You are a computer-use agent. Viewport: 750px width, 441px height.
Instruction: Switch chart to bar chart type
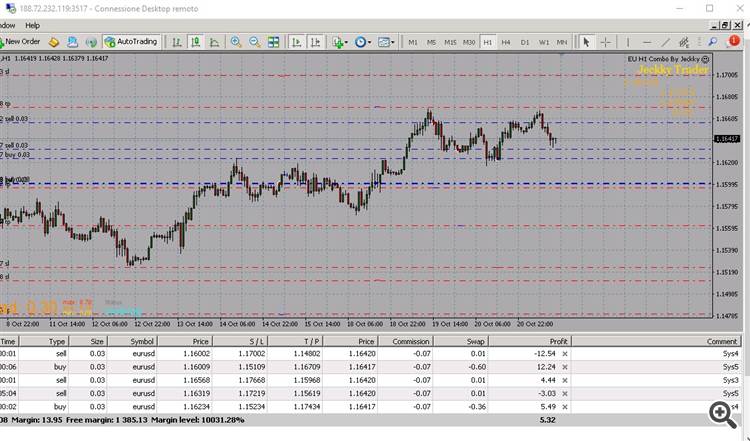pyautogui.click(x=177, y=42)
